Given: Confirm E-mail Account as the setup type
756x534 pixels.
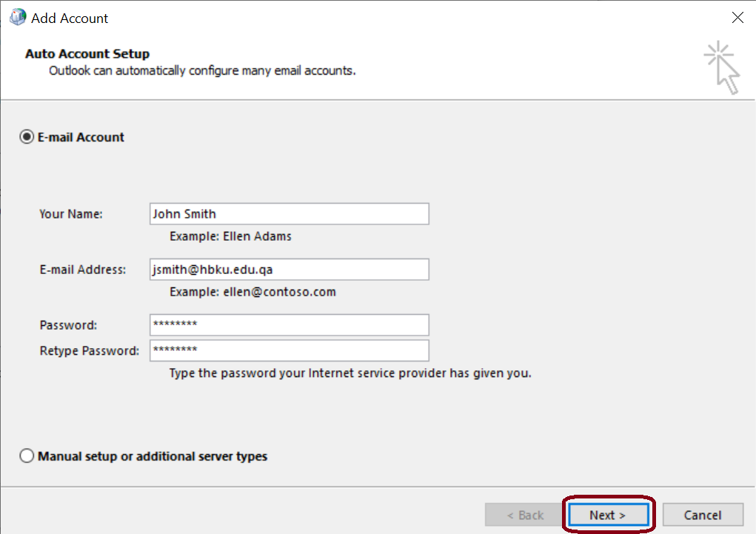Looking at the screenshot, I should click(x=27, y=136).
